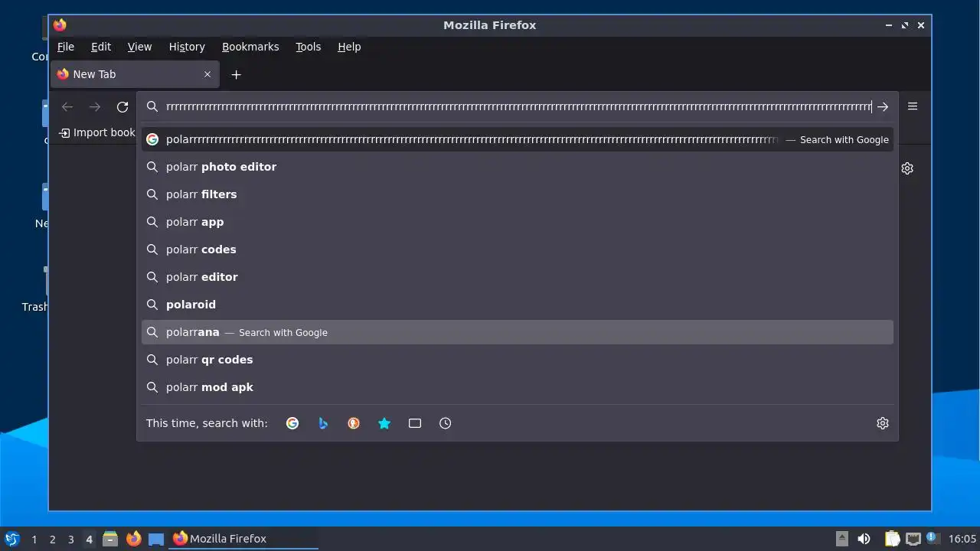Click inside the address bar text field
Viewport: 980px width, 551px height.
click(518, 107)
